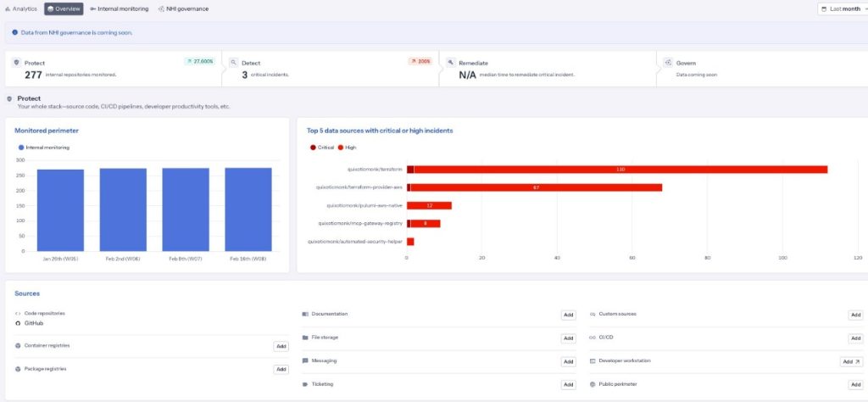Click the Public perimeter globe icon
Viewport: 868px width, 402px height.
(x=593, y=383)
